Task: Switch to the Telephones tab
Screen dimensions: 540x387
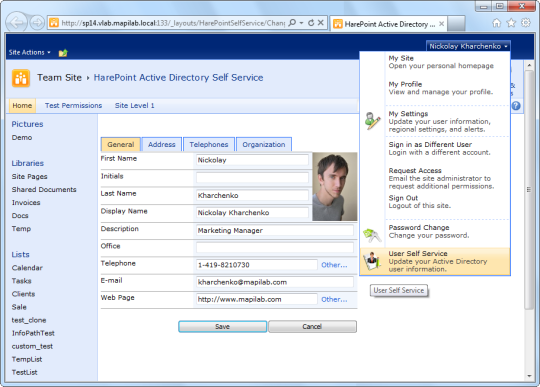Action: click(209, 144)
